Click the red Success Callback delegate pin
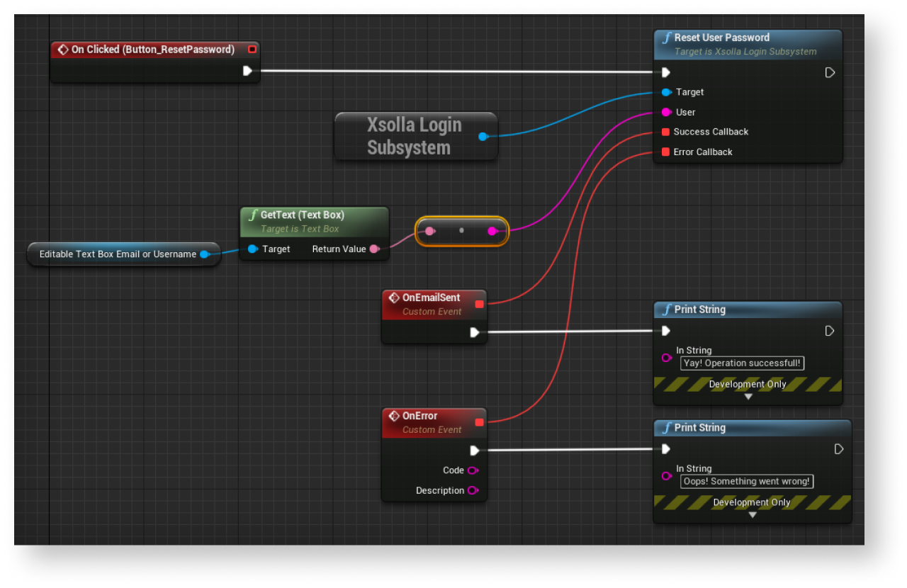907x588 pixels. (665, 132)
